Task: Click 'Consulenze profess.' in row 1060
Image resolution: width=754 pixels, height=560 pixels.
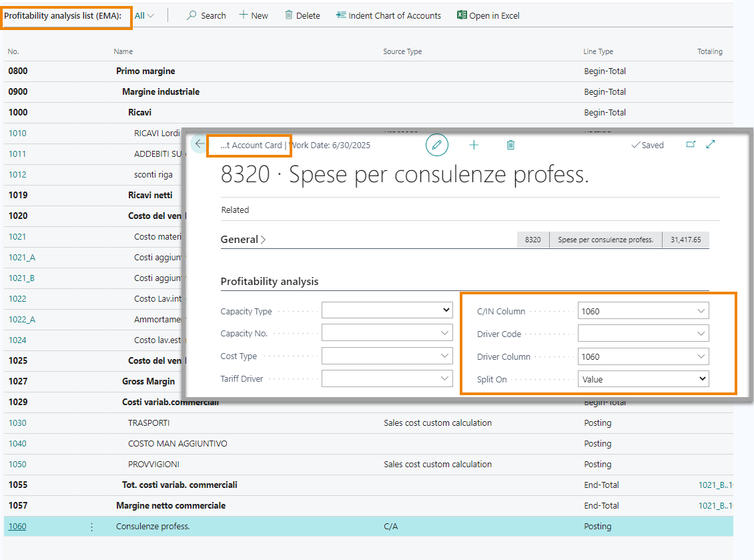Action: [x=153, y=527]
